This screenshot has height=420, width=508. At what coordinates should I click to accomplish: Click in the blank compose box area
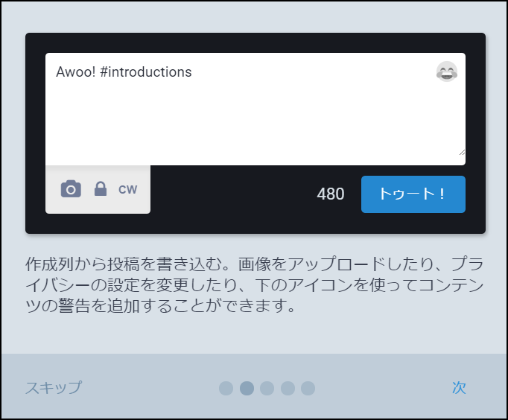(x=255, y=120)
